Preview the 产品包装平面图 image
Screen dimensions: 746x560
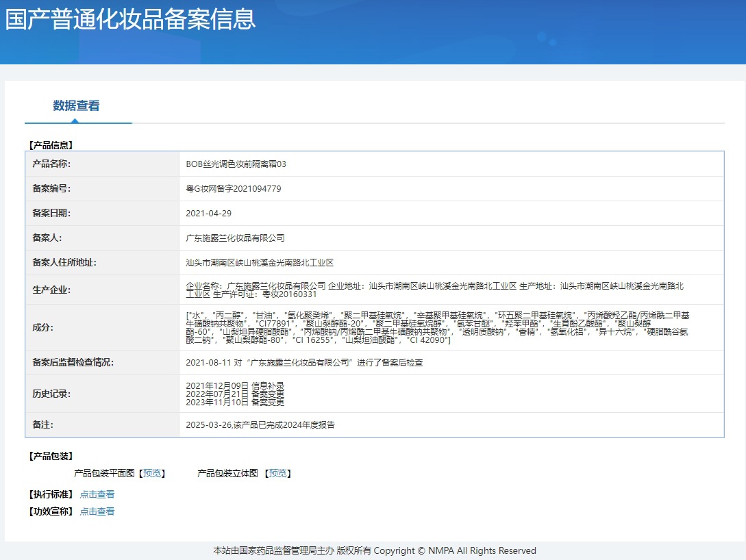(x=152, y=473)
